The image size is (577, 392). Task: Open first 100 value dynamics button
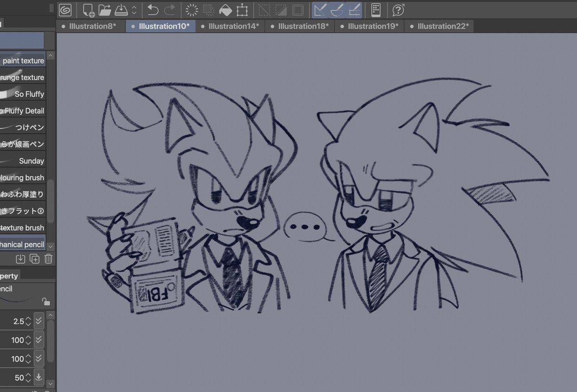coord(39,340)
